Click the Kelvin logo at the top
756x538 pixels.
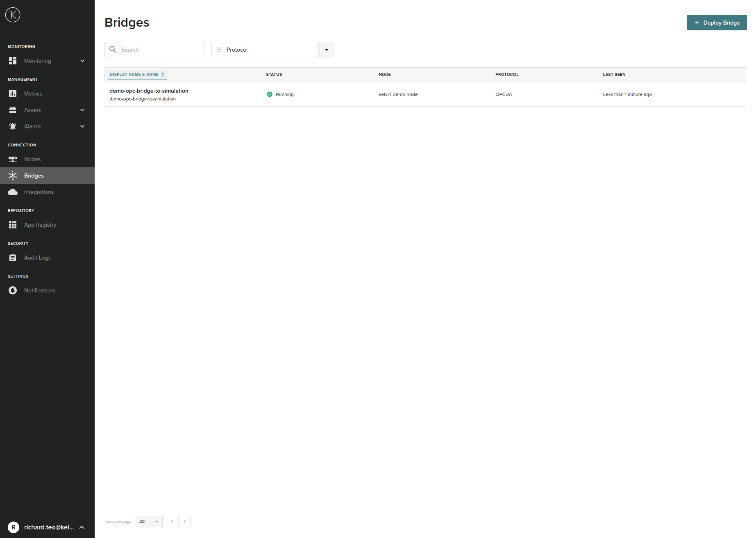click(13, 15)
